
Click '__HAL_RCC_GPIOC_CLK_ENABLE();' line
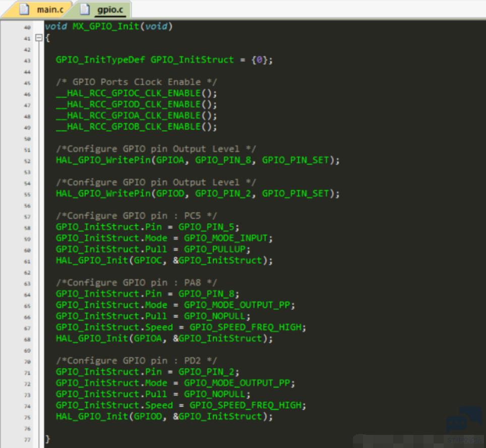pyautogui.click(x=137, y=93)
